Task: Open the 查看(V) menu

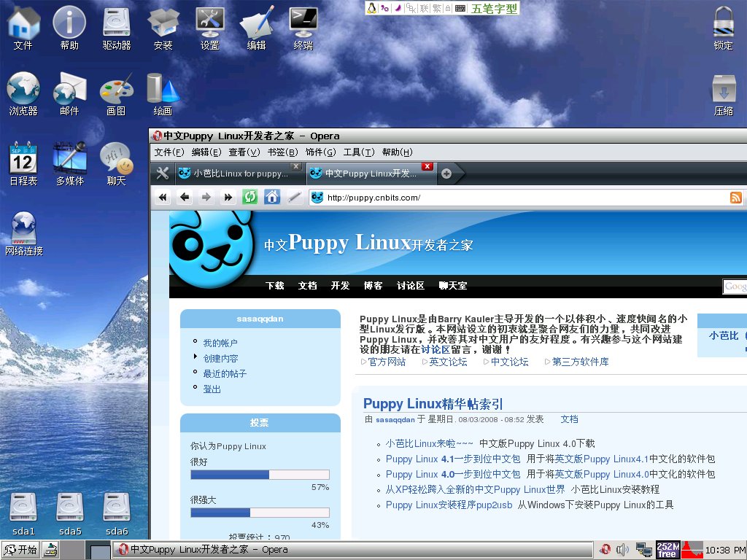Action: pyautogui.click(x=244, y=152)
